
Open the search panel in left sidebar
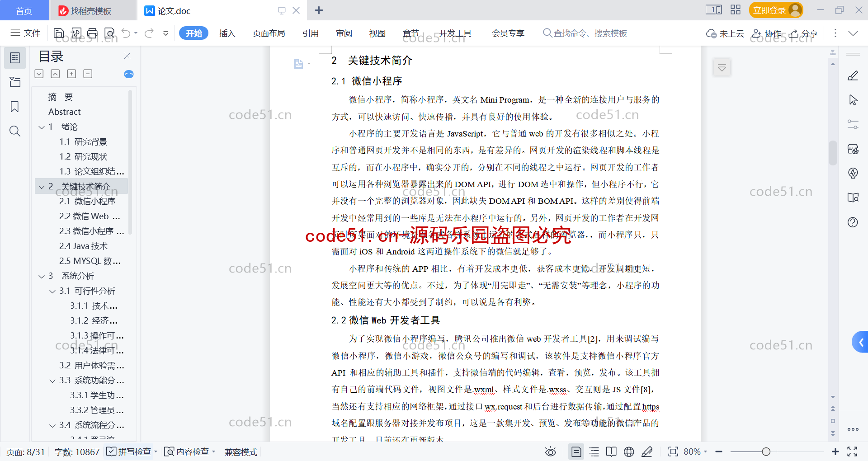pyautogui.click(x=15, y=131)
